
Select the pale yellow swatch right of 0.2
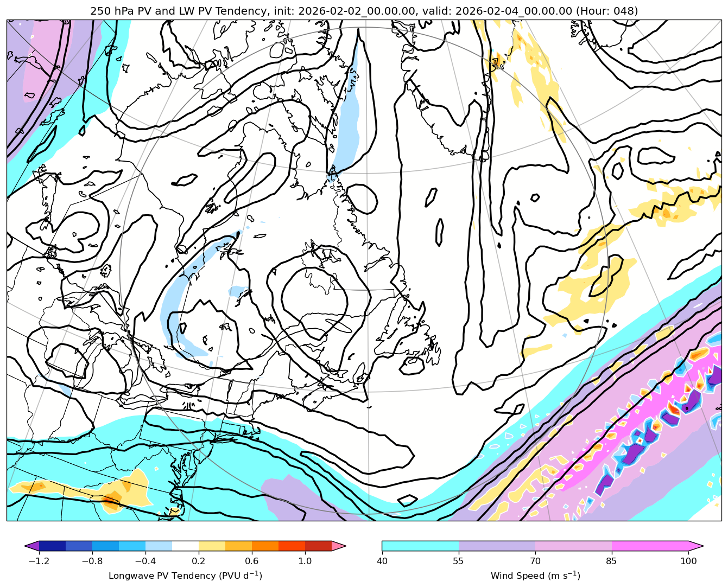coord(212,546)
